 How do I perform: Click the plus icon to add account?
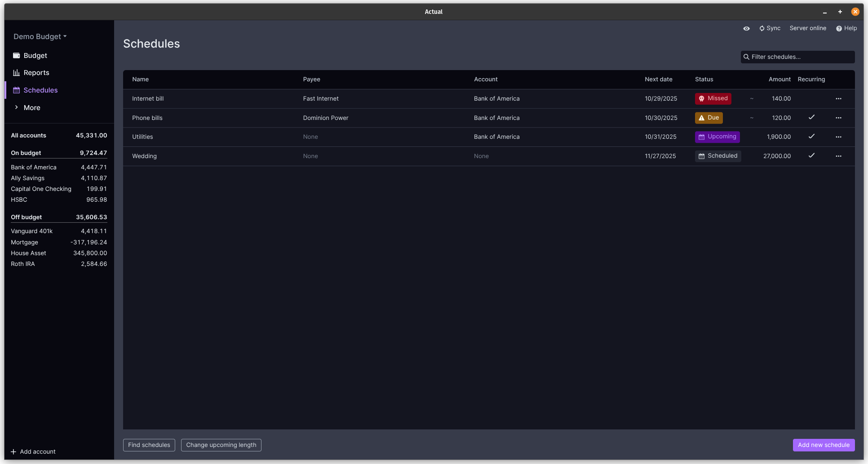13,452
